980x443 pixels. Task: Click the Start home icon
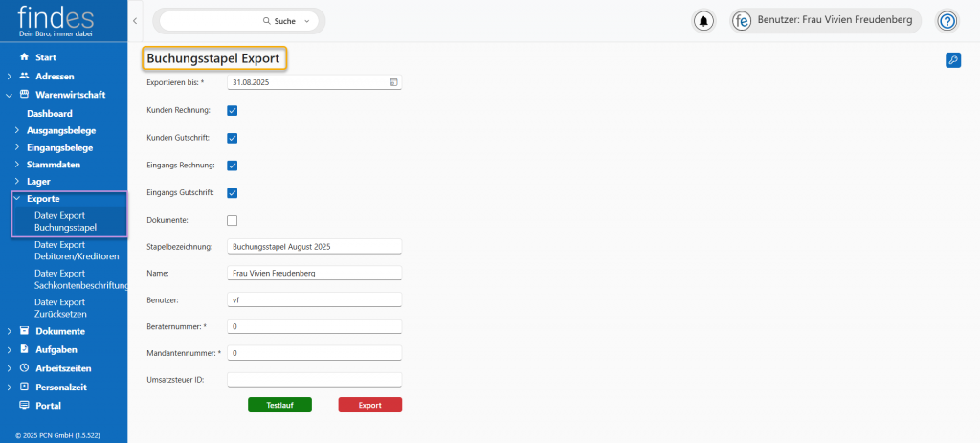pyautogui.click(x=24, y=57)
